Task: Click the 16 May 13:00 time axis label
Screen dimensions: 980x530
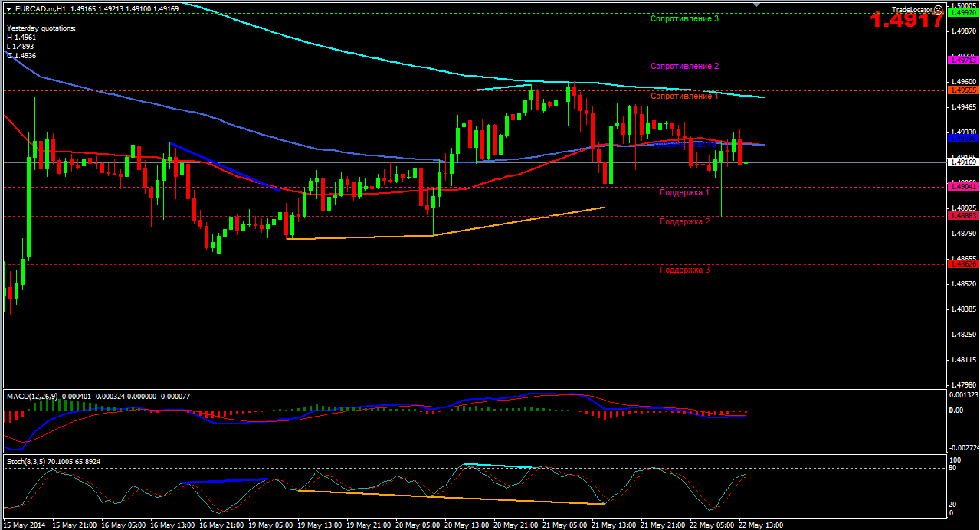Action: (x=172, y=525)
